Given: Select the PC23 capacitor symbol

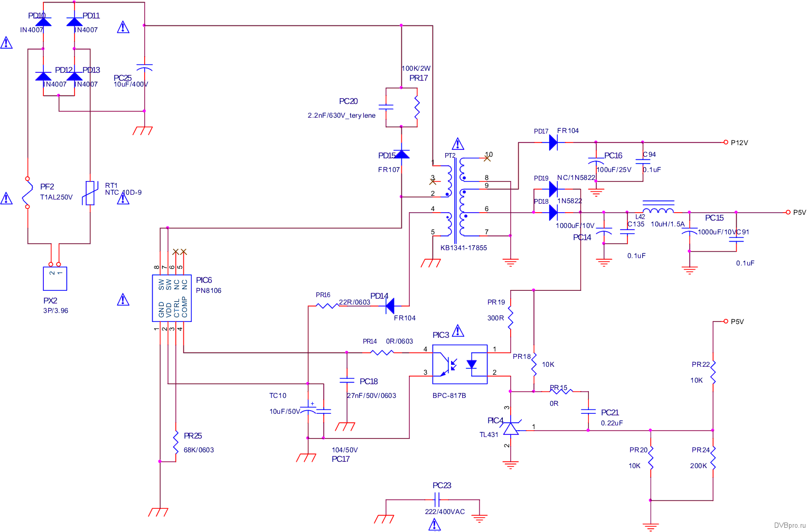Looking at the screenshot, I should click(437, 500).
